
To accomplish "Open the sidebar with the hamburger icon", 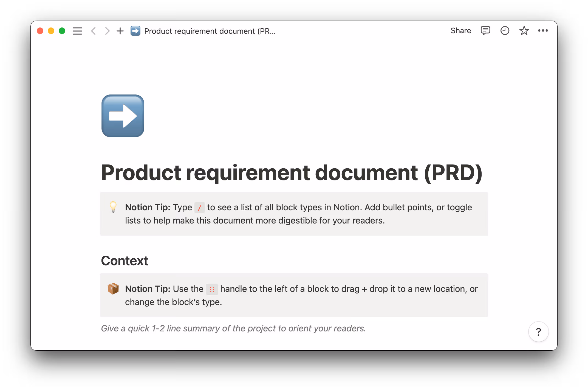I will pos(77,31).
